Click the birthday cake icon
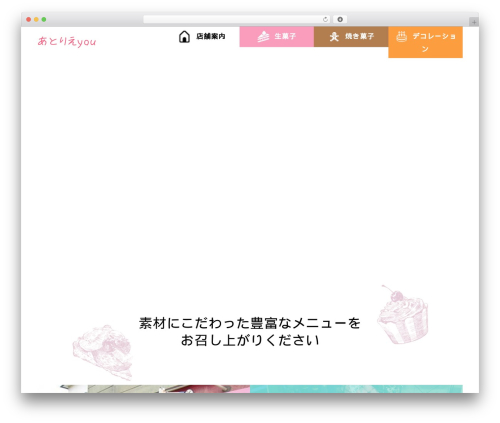 tap(402, 36)
